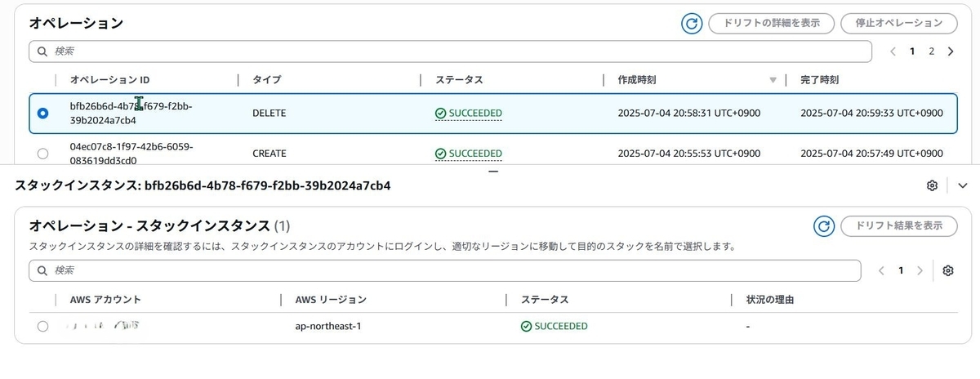Sort by 作成時刻 descending arrow
980x379 pixels.
pos(773,80)
